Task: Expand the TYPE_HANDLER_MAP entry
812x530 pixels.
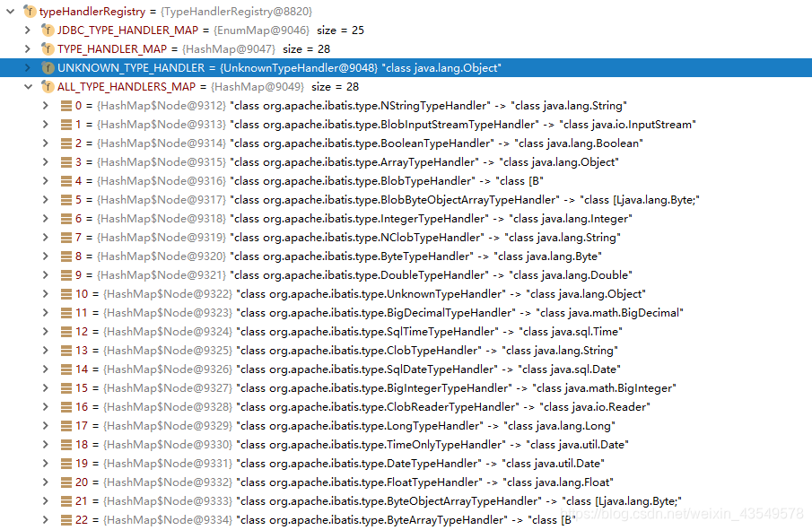Action: coord(26,48)
